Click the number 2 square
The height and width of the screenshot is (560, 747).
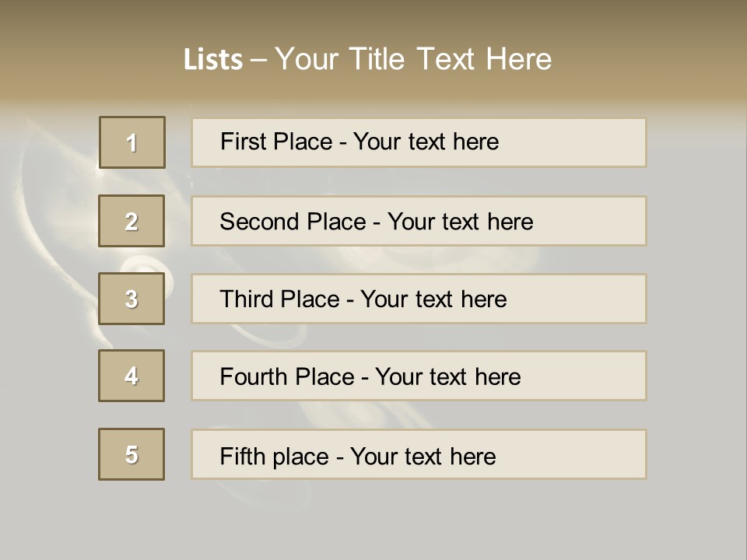tap(132, 221)
